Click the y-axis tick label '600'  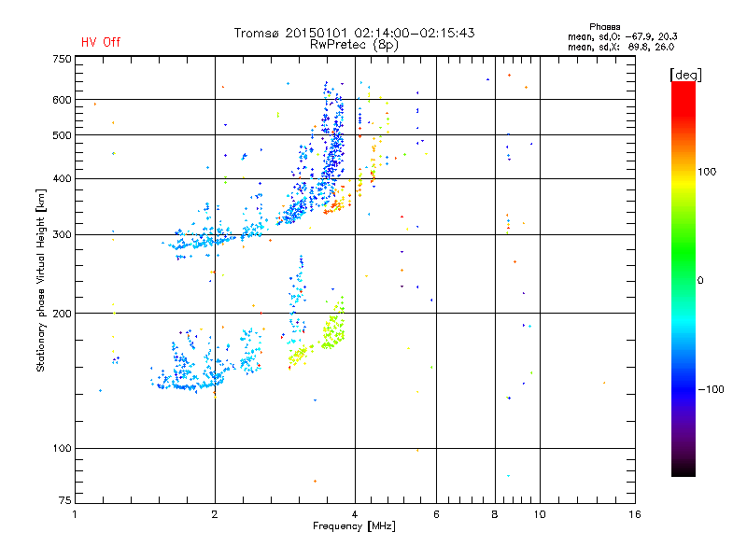62,100
